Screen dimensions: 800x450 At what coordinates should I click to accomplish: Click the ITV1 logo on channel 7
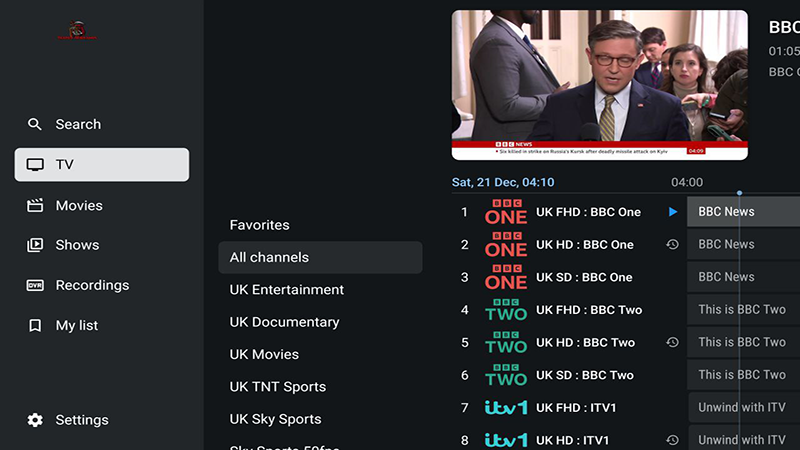pyautogui.click(x=505, y=408)
